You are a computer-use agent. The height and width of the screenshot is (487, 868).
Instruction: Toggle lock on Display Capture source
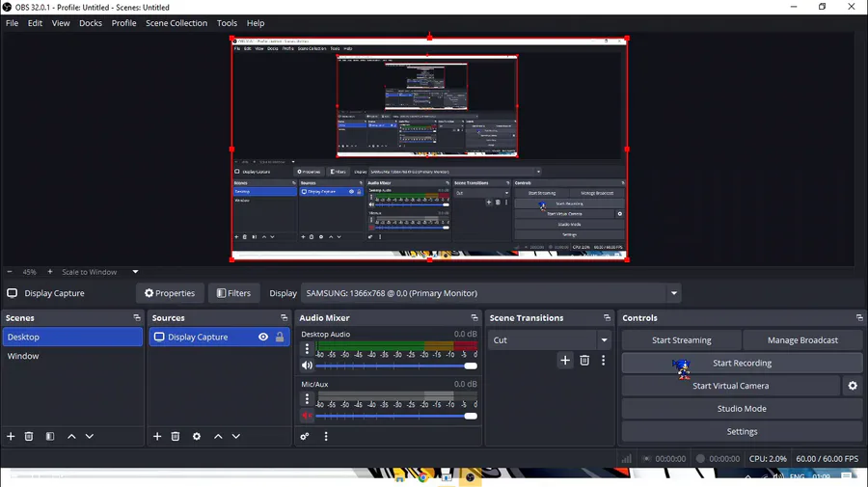[280, 337]
